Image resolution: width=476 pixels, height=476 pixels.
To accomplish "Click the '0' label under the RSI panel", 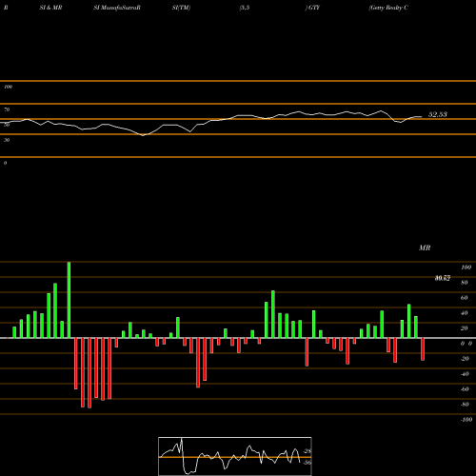I will (5, 163).
